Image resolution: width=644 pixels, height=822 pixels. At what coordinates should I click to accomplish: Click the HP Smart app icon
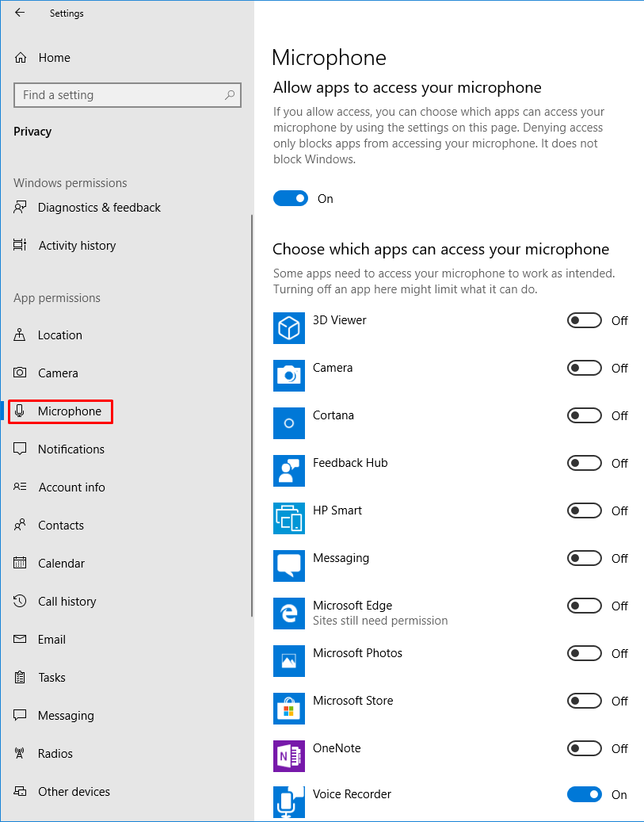coord(289,518)
